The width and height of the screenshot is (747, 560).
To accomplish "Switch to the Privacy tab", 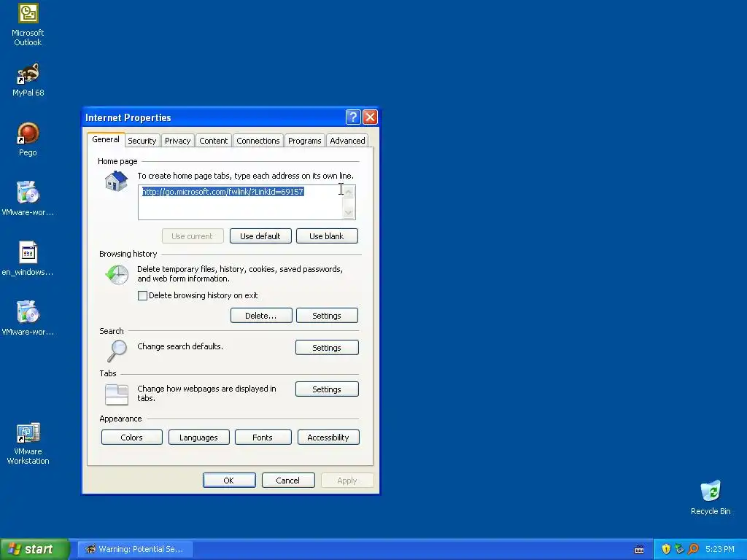I will click(178, 141).
